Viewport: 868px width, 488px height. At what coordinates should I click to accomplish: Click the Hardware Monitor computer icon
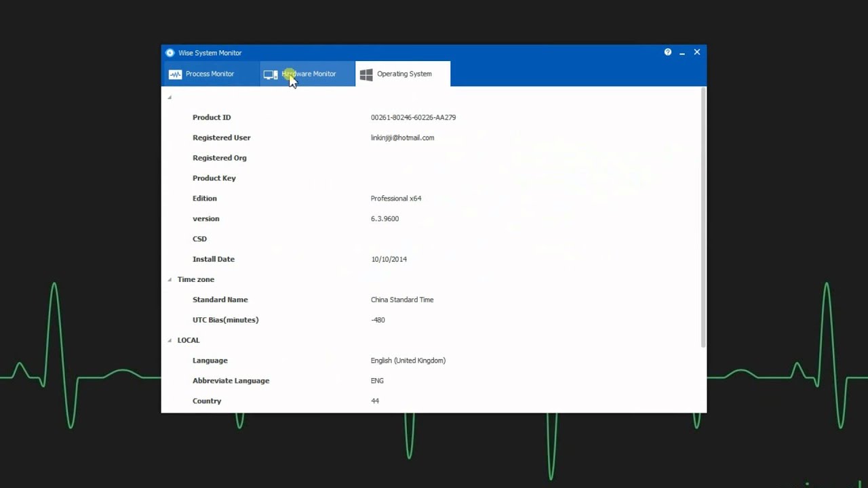(271, 75)
